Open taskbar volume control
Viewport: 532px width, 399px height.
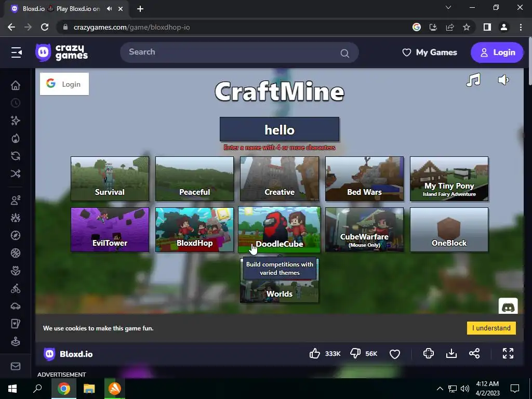pos(465,389)
